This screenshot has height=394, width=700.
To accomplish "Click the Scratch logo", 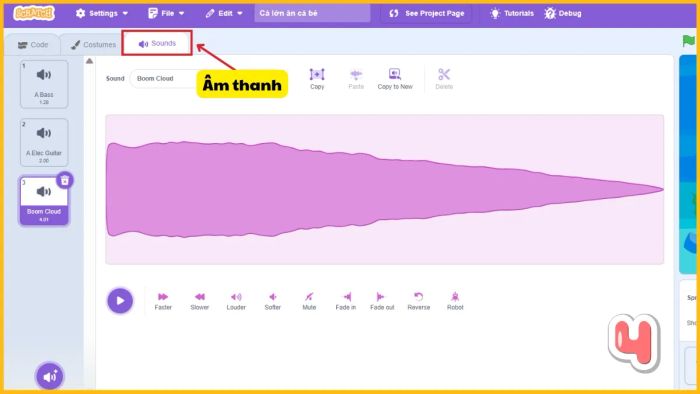I will [x=34, y=13].
